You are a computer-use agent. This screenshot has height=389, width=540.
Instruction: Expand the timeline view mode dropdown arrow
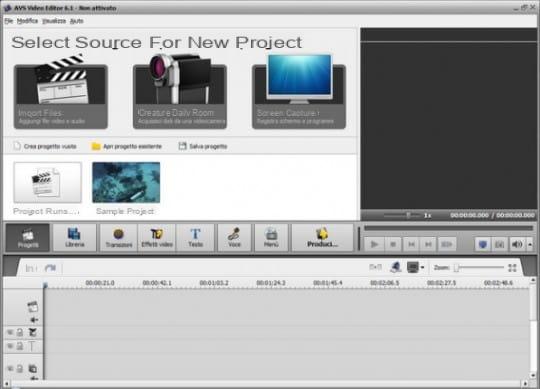[422, 267]
